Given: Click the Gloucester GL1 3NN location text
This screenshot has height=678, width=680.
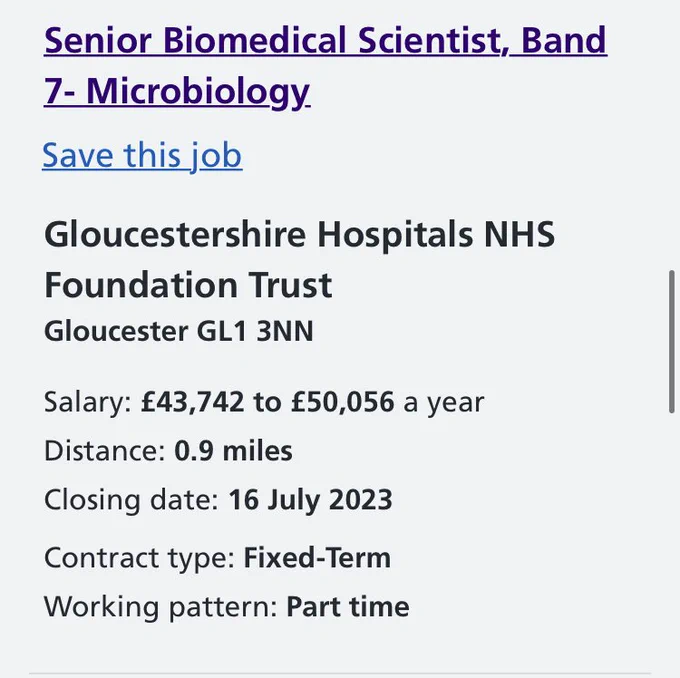Looking at the screenshot, I should tap(179, 331).
